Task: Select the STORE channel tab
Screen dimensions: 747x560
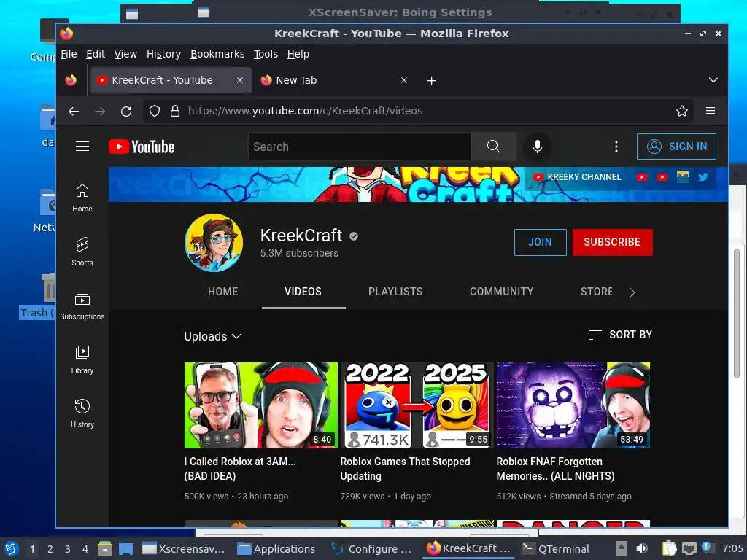Action: (597, 292)
